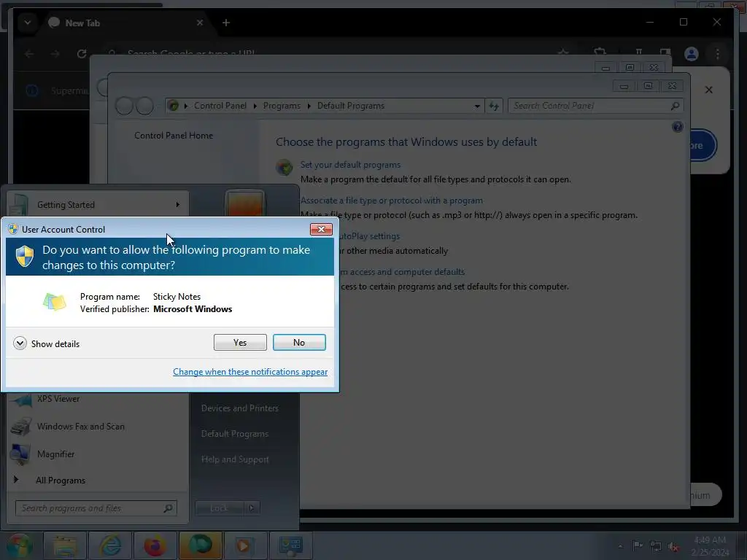
Task: Open Help and Support in Start menu
Action: (x=235, y=459)
